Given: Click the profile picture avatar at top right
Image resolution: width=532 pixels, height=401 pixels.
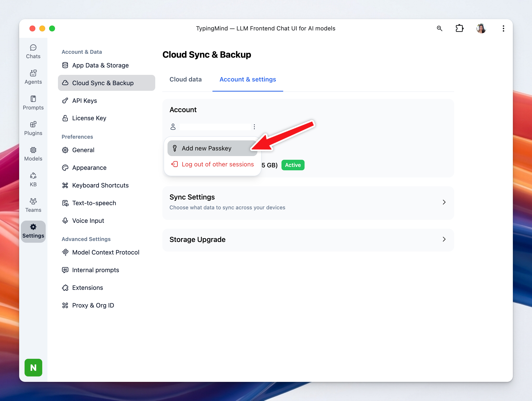Looking at the screenshot, I should [481, 28].
